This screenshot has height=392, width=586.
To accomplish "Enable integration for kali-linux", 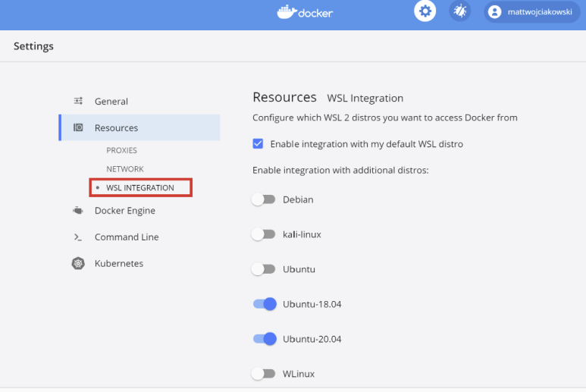I will (264, 234).
